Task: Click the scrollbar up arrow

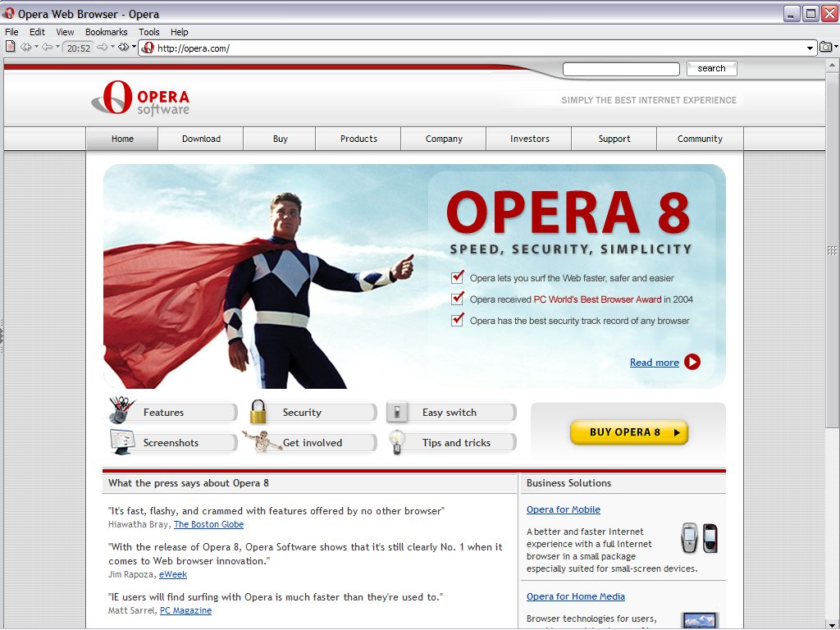Action: [x=832, y=66]
